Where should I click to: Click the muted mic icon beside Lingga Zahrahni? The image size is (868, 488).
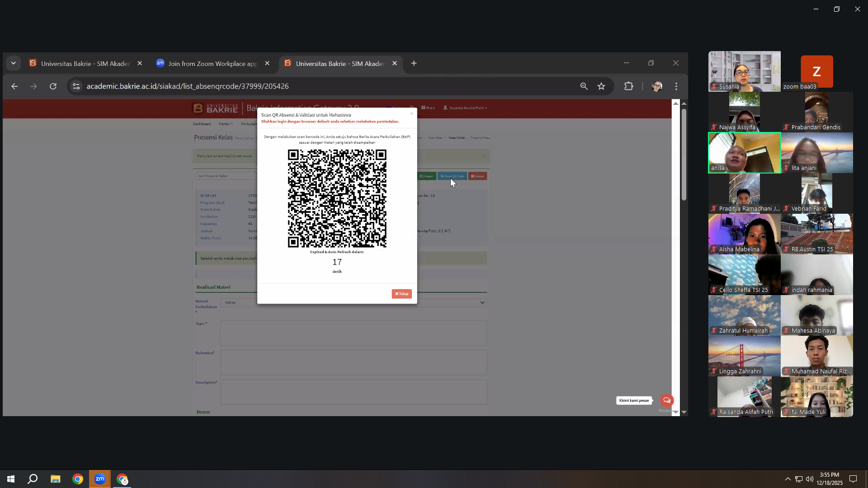click(714, 371)
